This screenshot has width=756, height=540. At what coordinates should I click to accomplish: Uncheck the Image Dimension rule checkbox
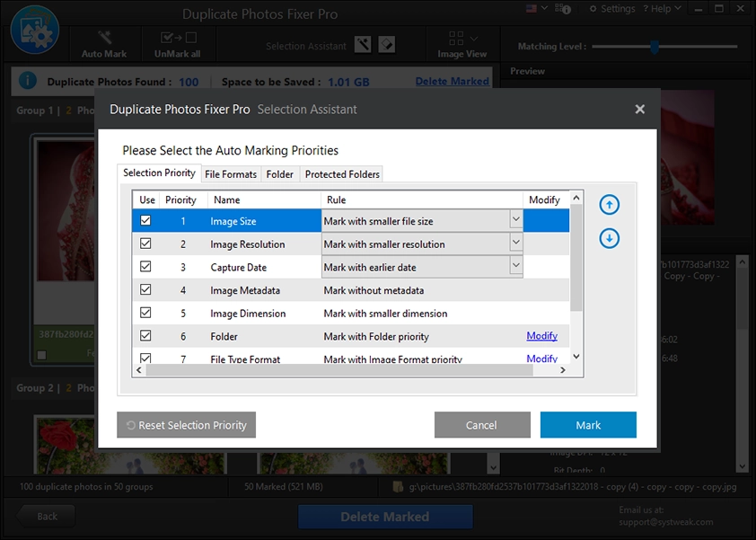145,313
